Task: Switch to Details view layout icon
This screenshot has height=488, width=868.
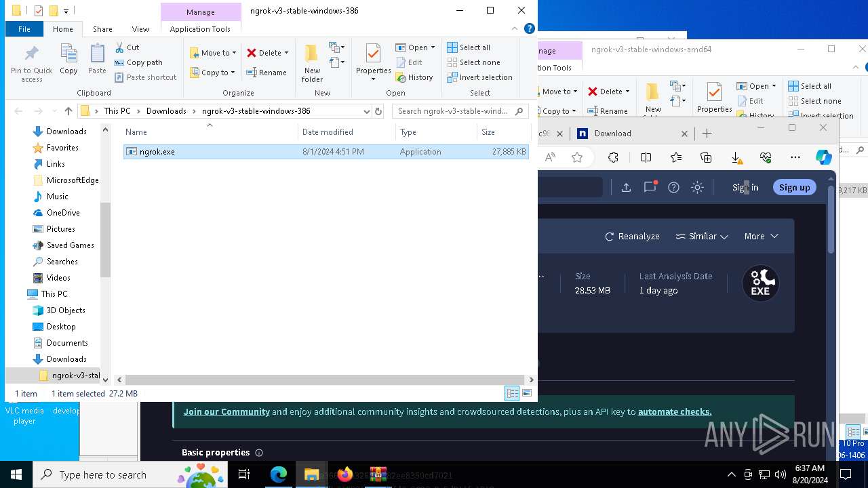Action: [512, 393]
